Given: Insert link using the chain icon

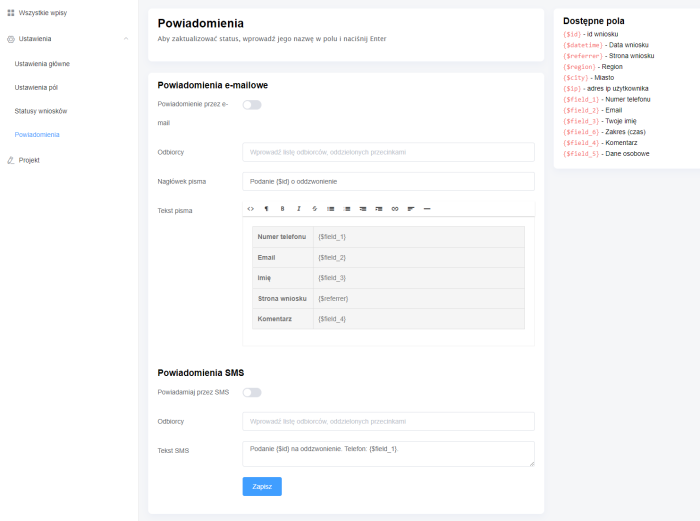Looking at the screenshot, I should (x=395, y=209).
